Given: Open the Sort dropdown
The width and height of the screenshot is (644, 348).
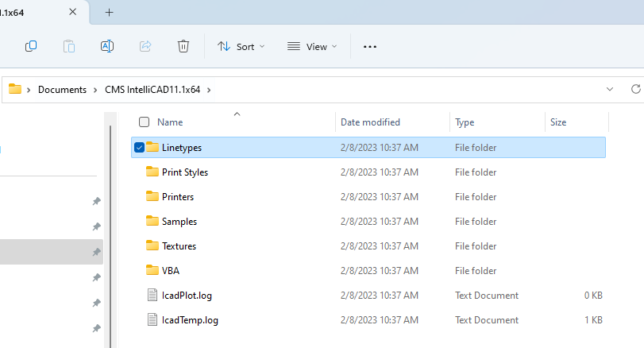Looking at the screenshot, I should click(x=241, y=47).
